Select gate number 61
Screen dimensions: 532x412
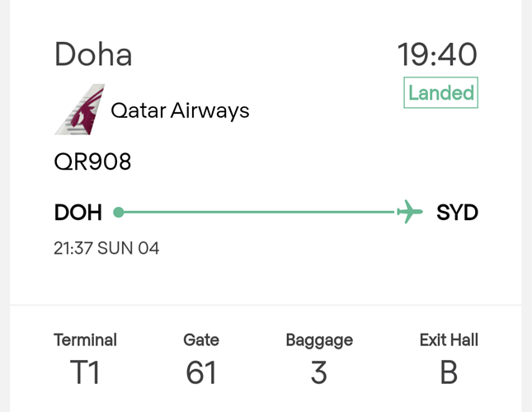coord(201,372)
